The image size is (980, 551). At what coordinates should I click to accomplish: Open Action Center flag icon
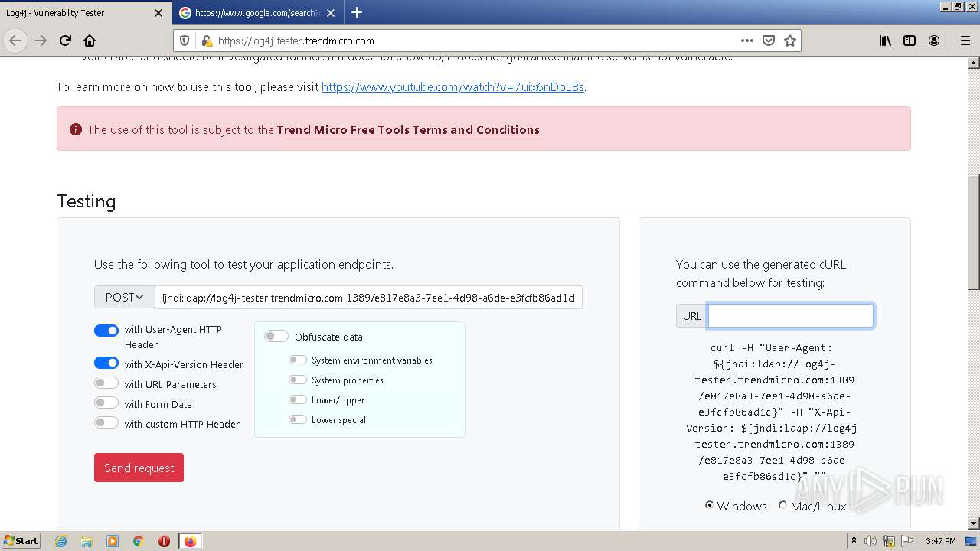pyautogui.click(x=907, y=541)
